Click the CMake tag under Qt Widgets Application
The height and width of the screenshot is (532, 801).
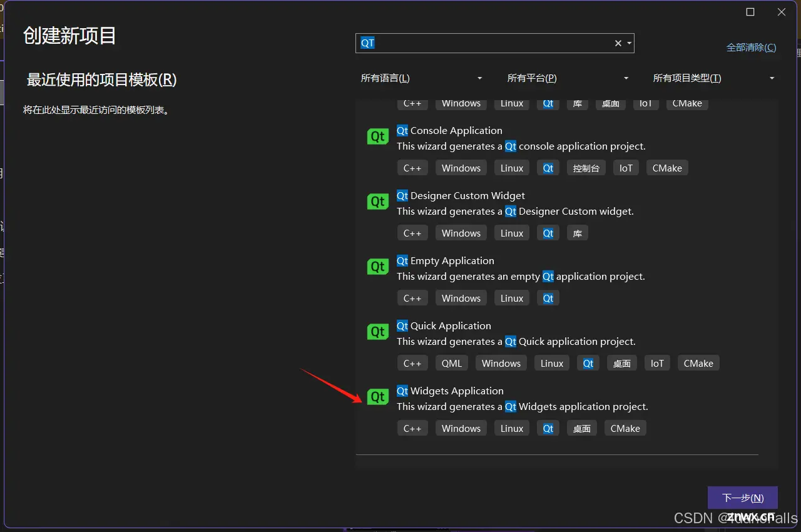(625, 429)
